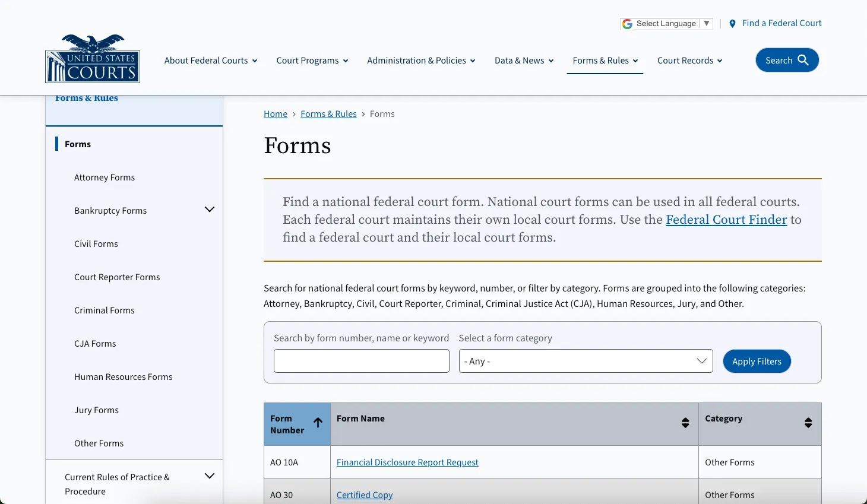Viewport: 867px width, 504px height.
Task: Open the form category Any dropdown
Action: click(x=585, y=360)
